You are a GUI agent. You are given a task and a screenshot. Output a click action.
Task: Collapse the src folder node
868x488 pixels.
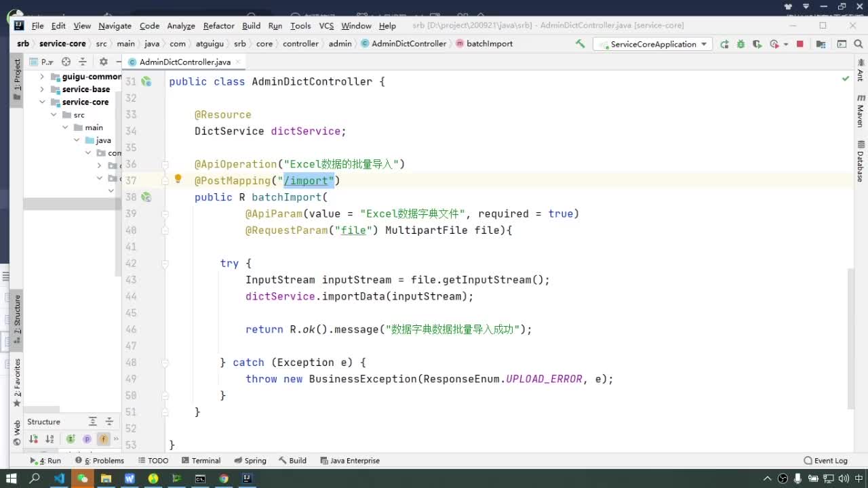click(x=54, y=115)
